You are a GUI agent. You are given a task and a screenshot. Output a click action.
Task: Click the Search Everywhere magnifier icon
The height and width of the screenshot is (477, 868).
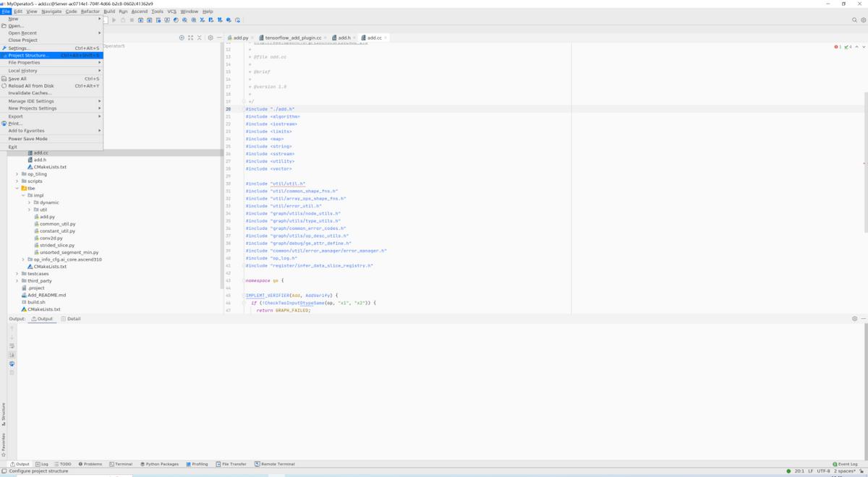pyautogui.click(x=854, y=20)
